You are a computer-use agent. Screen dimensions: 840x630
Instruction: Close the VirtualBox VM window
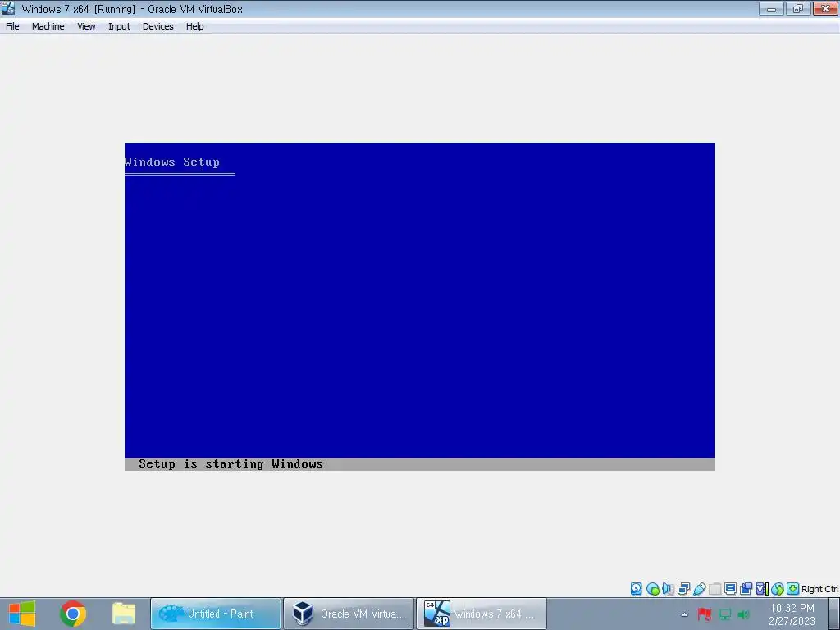click(825, 8)
